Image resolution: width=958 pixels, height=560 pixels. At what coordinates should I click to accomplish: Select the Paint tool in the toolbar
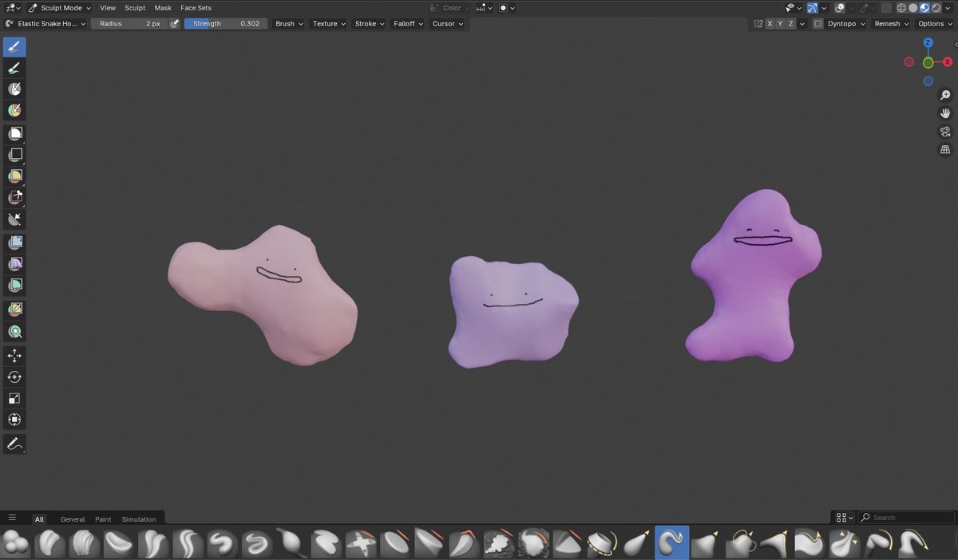point(14,68)
